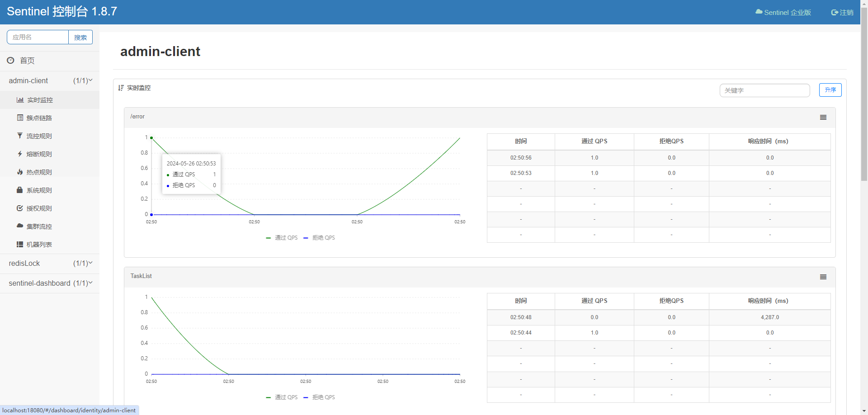Expand the redisLock app chevron

[x=90, y=263]
